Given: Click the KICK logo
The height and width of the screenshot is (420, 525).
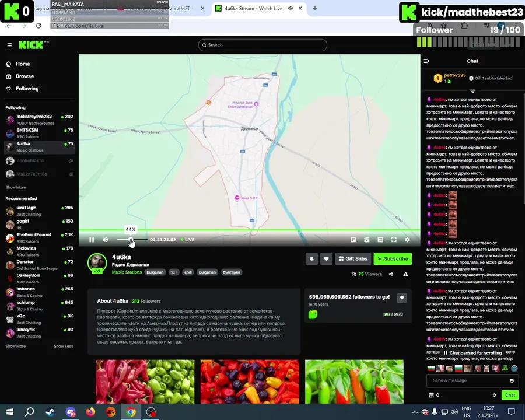Looking at the screenshot, I should point(33,45).
